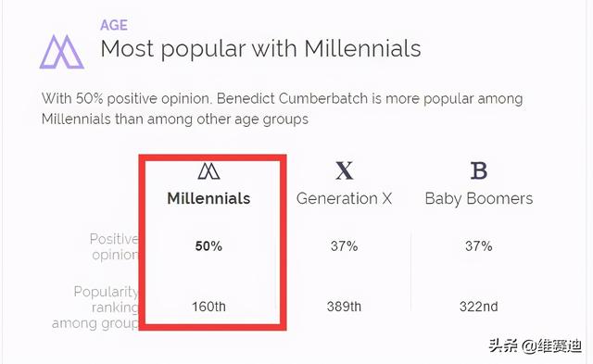Click the 160th popularity ranking
593x364 pixels.
click(208, 307)
